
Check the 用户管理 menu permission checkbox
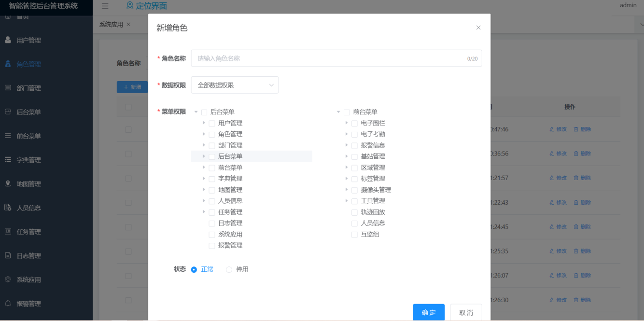pyautogui.click(x=212, y=123)
